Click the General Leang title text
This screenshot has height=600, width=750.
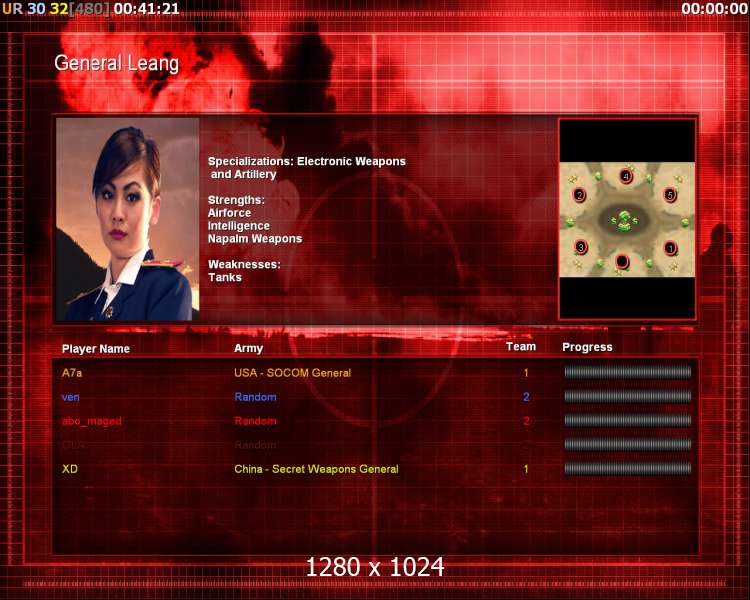117,63
